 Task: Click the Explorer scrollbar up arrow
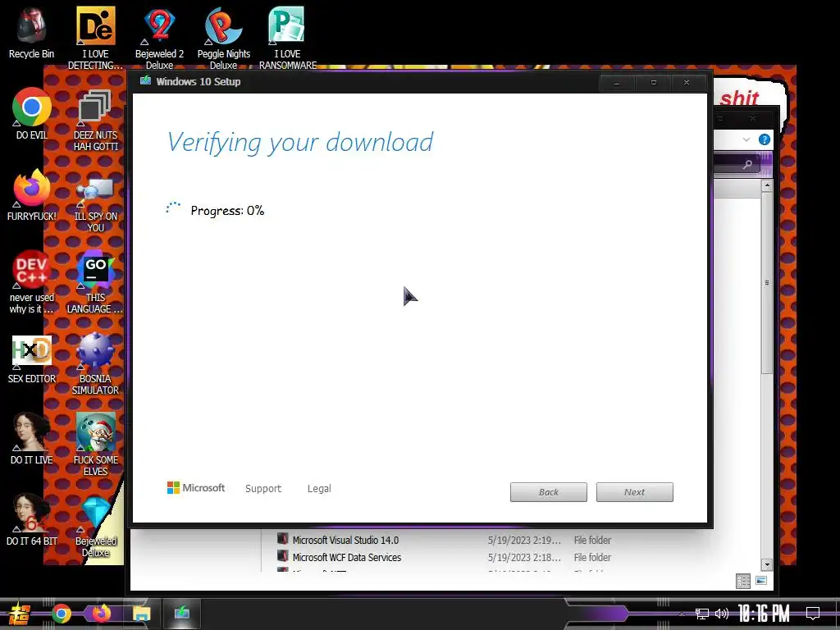(767, 186)
